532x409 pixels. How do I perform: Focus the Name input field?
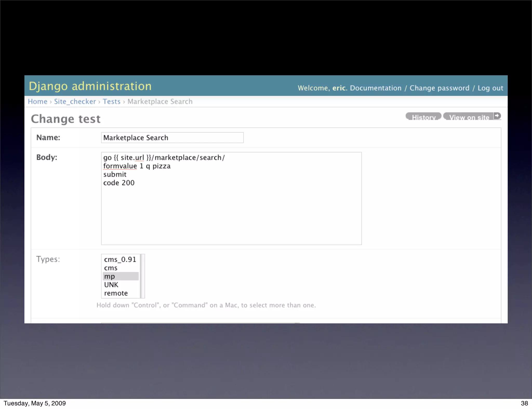[x=172, y=138]
